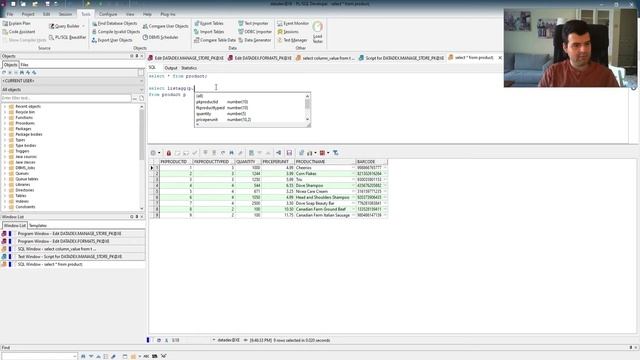Open Export User Objects
Image resolution: width=640 pixels, height=360 pixels.
[112, 40]
